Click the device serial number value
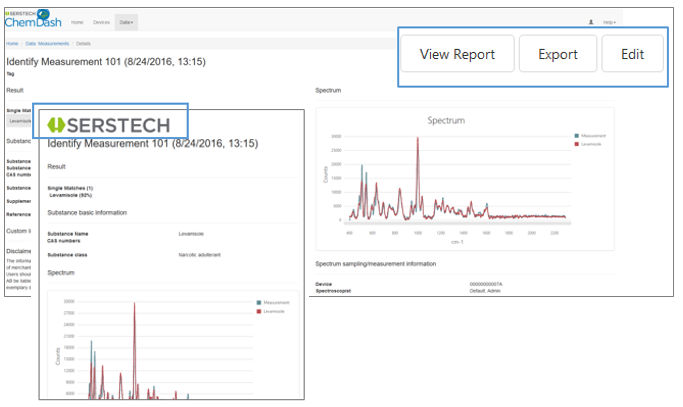The height and width of the screenshot is (407, 683). (486, 284)
